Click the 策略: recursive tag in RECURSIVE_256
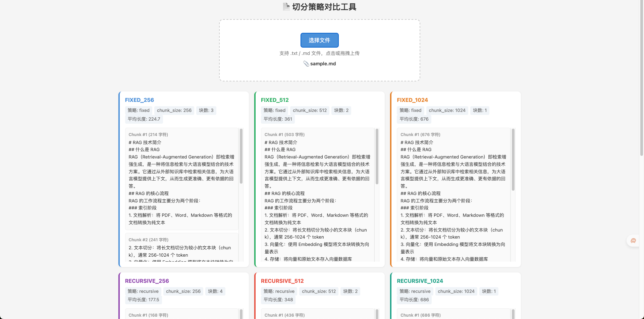This screenshot has height=319, width=644. click(143, 291)
